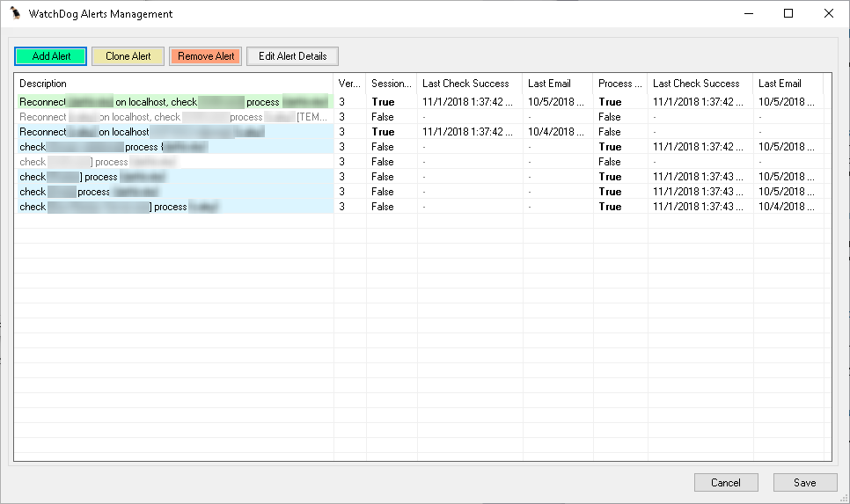Minimize the WatchDog Alerts Management window

(x=749, y=13)
